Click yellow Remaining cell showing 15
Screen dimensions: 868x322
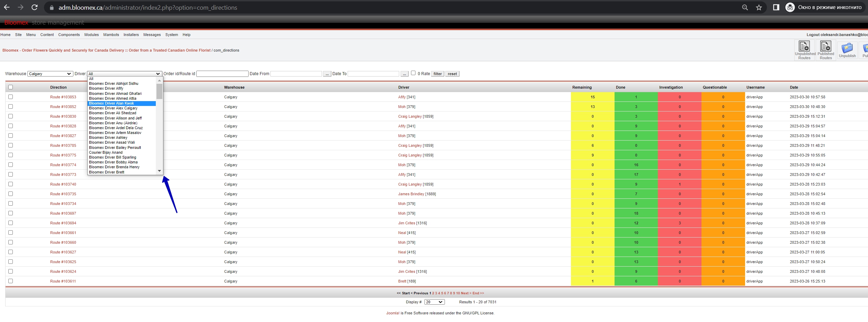point(592,97)
